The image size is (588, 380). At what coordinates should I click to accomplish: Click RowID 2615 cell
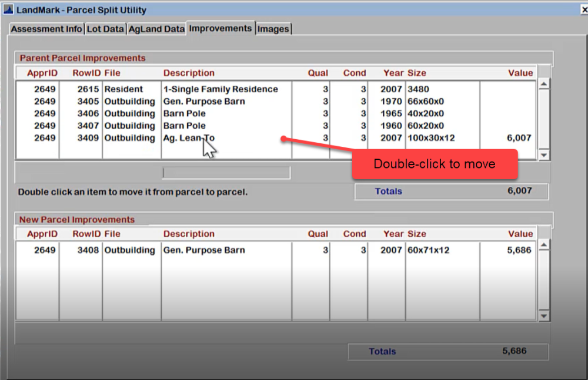[x=88, y=89]
